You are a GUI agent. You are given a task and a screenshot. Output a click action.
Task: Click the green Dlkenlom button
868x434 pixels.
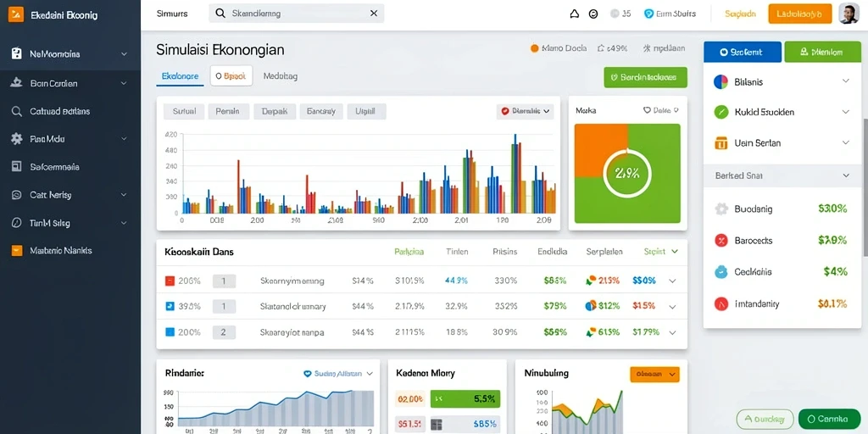tap(822, 52)
